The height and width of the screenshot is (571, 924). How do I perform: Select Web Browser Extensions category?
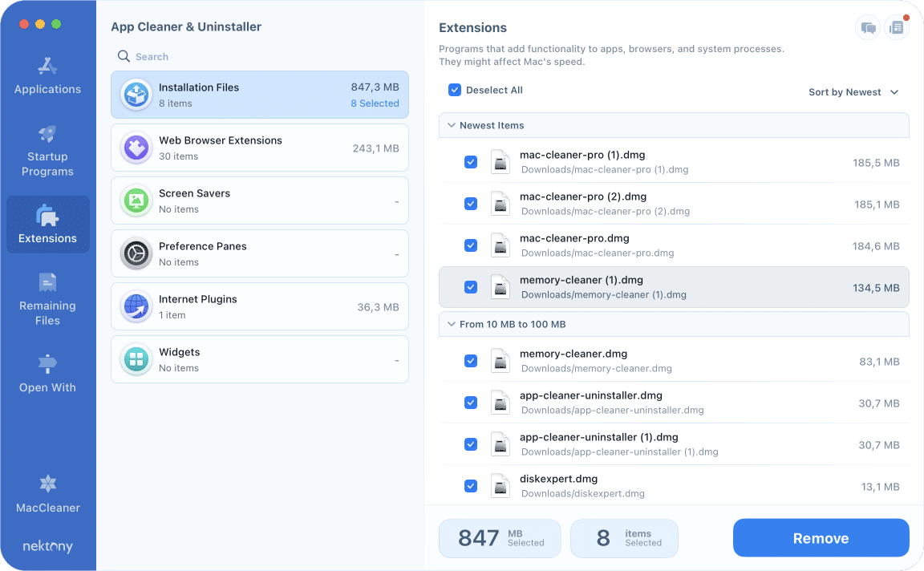(260, 148)
